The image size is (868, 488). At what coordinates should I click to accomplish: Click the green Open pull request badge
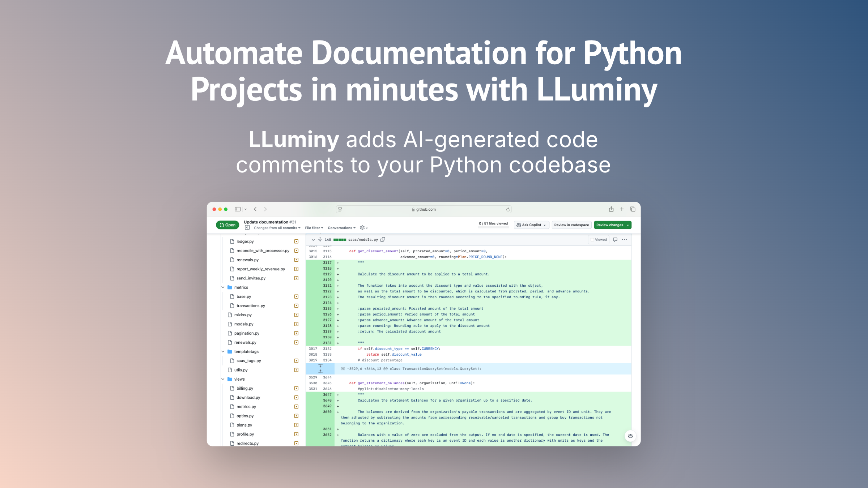click(227, 225)
